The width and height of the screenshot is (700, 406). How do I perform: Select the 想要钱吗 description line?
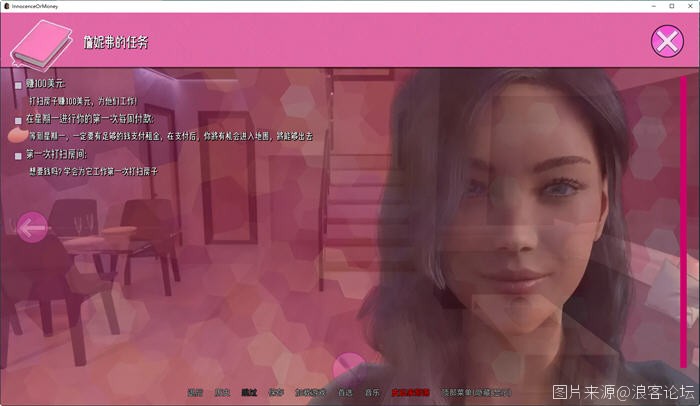pos(93,172)
